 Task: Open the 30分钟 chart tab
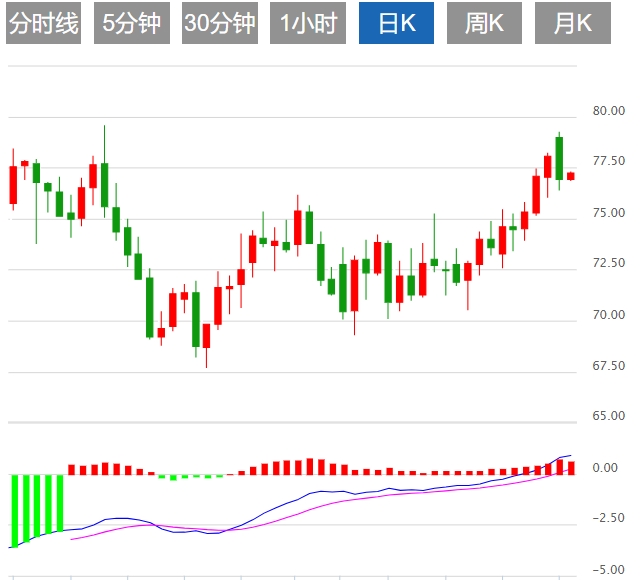pyautogui.click(x=220, y=24)
